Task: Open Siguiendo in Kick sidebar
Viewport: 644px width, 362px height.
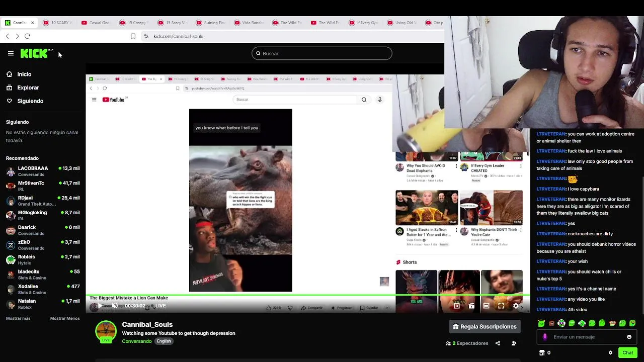Action: (25, 101)
